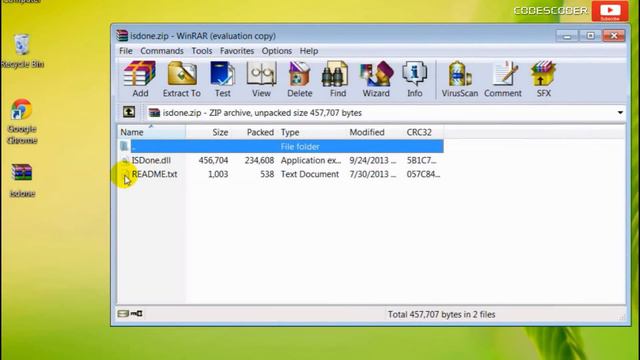
Task: Click the 5B1C7... CRC32 value
Action: (x=421, y=160)
